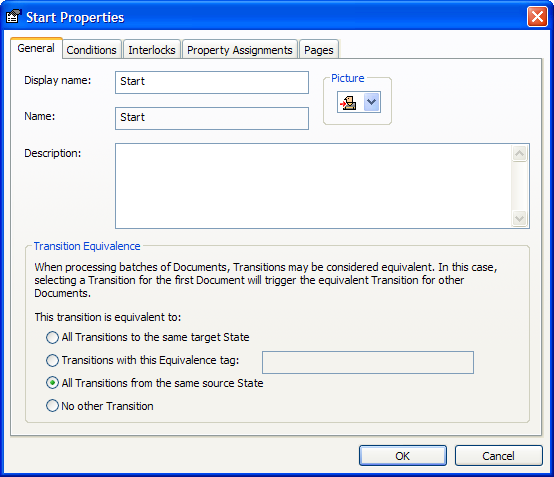
Task: Open the Pages tab
Action: (319, 50)
